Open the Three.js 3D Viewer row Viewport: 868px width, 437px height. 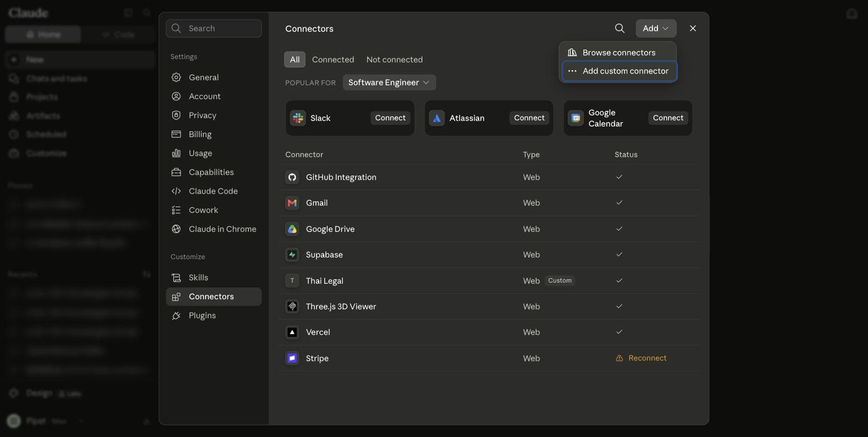point(489,307)
